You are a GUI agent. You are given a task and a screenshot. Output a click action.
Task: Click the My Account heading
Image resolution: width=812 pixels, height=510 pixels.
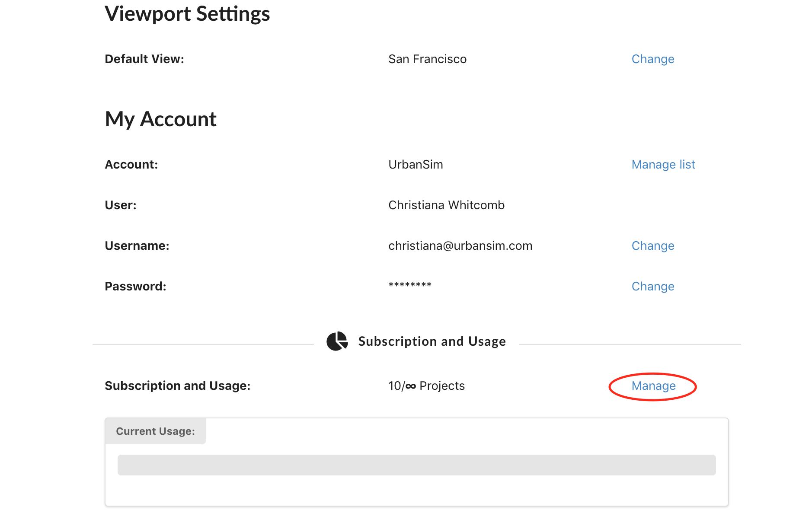point(160,119)
